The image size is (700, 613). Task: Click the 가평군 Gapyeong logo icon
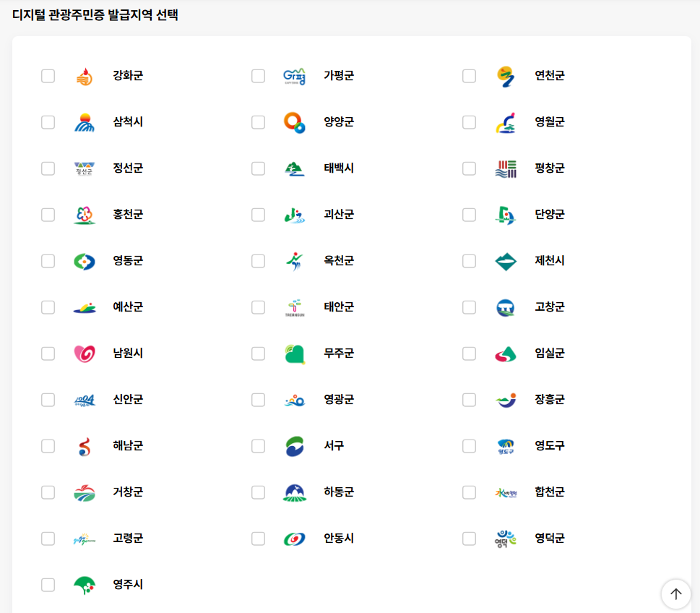tap(294, 75)
